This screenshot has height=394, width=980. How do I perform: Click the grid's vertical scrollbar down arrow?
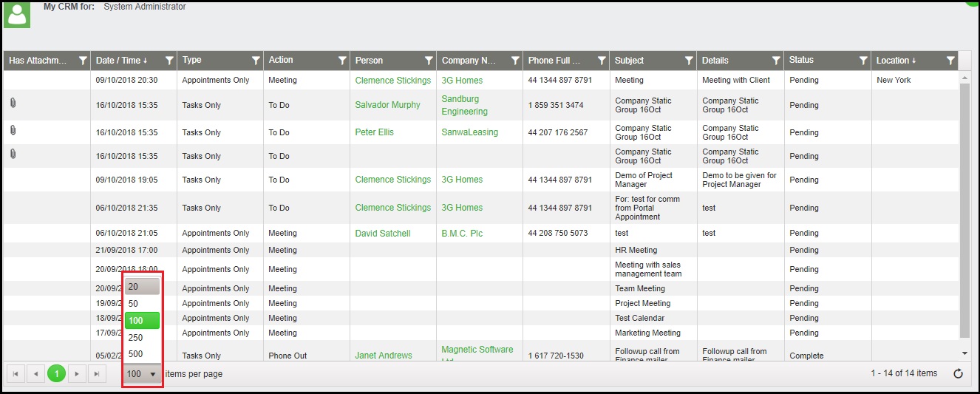pyautogui.click(x=964, y=354)
